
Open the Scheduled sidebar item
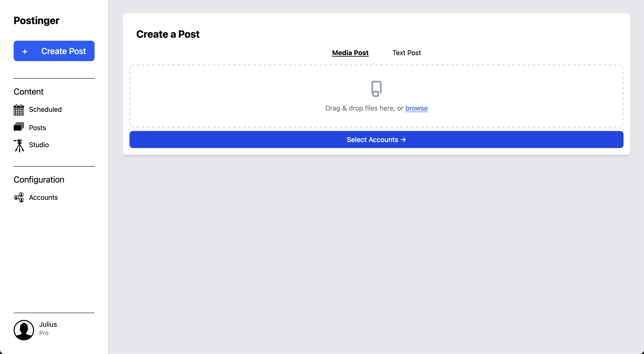pos(45,109)
